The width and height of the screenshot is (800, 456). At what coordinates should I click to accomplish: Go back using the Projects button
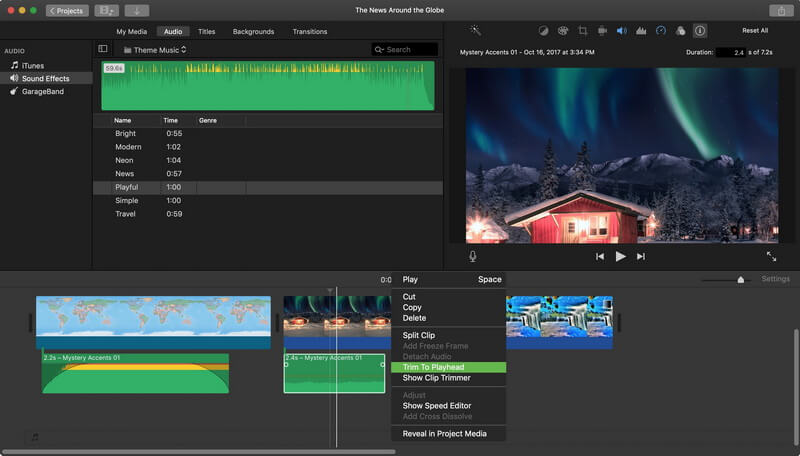click(x=67, y=10)
